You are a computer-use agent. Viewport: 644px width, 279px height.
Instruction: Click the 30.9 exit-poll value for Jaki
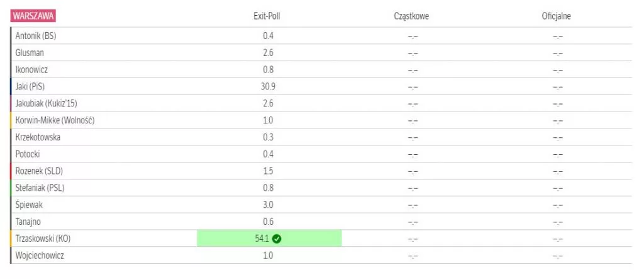(268, 86)
